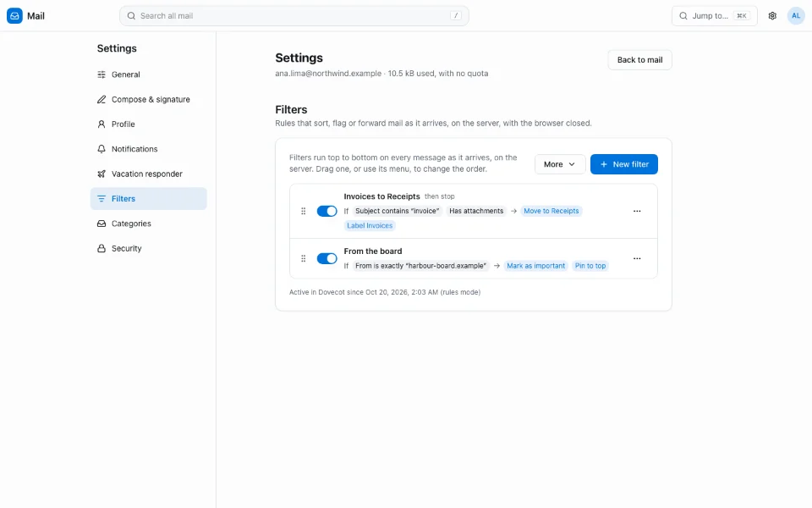
Task: Click the Filters lines icon
Action: pos(101,199)
